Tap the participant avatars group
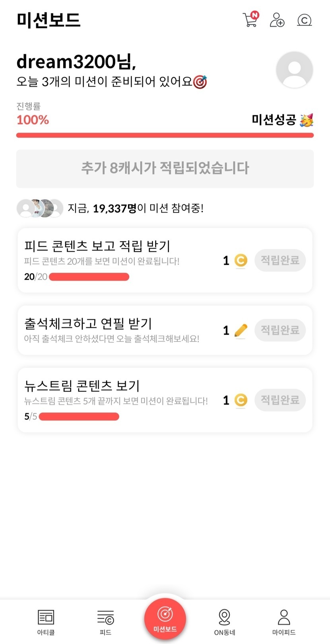The width and height of the screenshot is (330, 644). coord(40,208)
